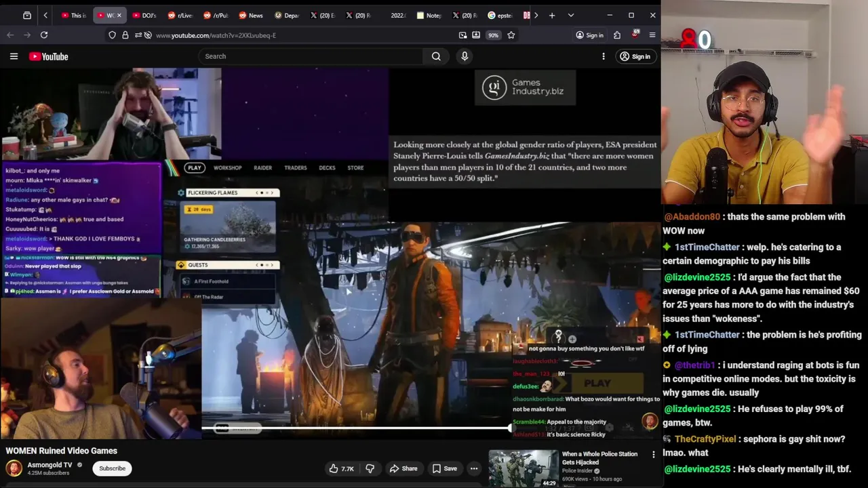Image resolution: width=868 pixels, height=488 pixels.
Task: Switch to the "This is" YouTube tab
Action: tap(74, 15)
